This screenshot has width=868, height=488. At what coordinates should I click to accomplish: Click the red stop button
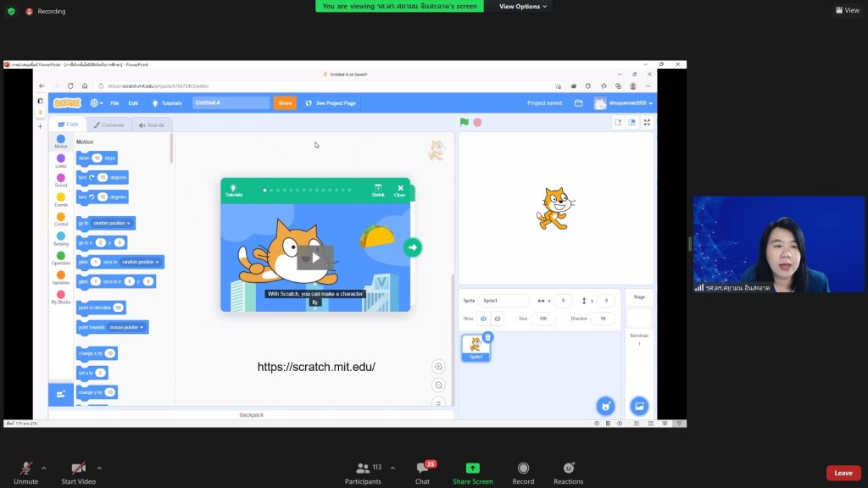(478, 122)
